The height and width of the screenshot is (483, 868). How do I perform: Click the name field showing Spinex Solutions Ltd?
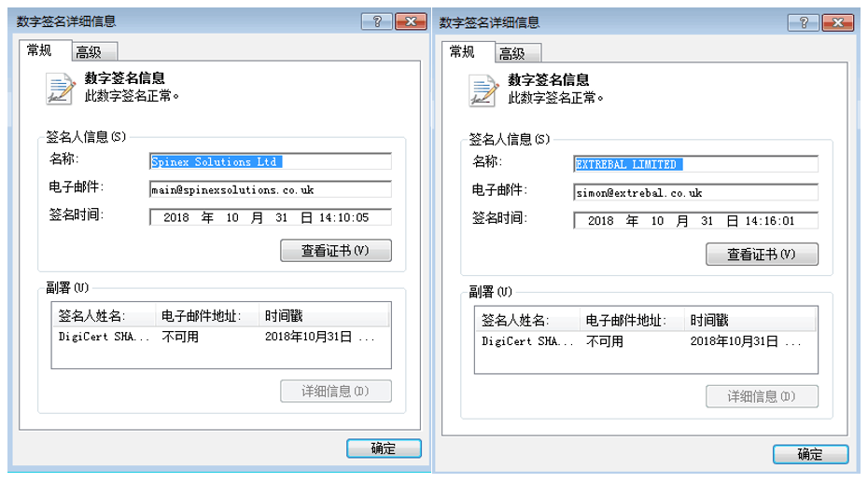coord(271,161)
